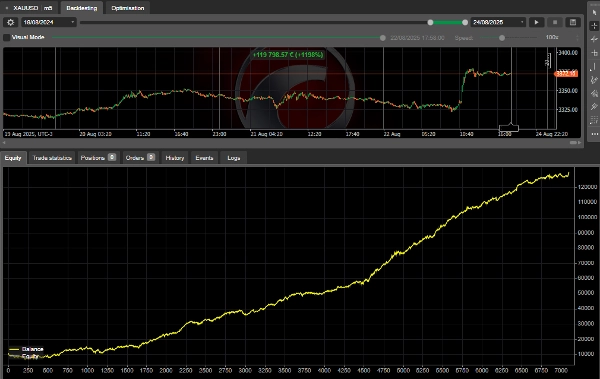The image size is (600, 379).
Task: Select the arrow cursor tool
Action: 594,12
